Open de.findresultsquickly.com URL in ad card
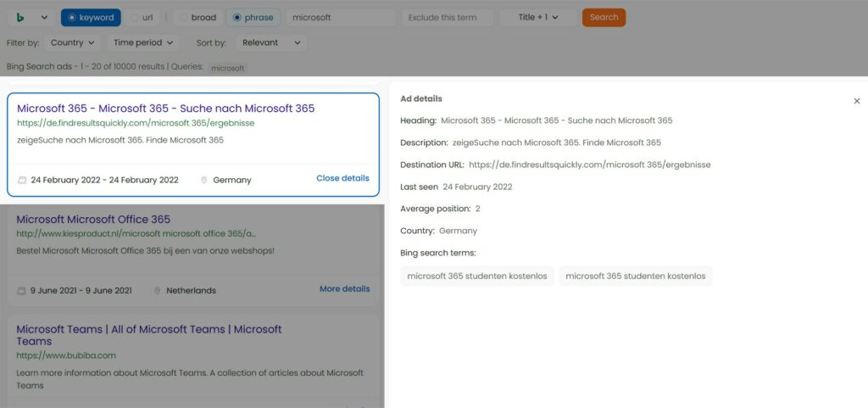Image resolution: width=868 pixels, height=408 pixels. pyautogui.click(x=136, y=123)
